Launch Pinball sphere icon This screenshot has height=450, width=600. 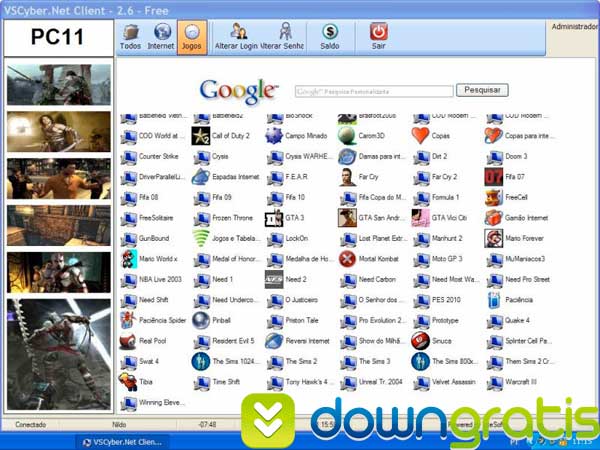(201, 321)
